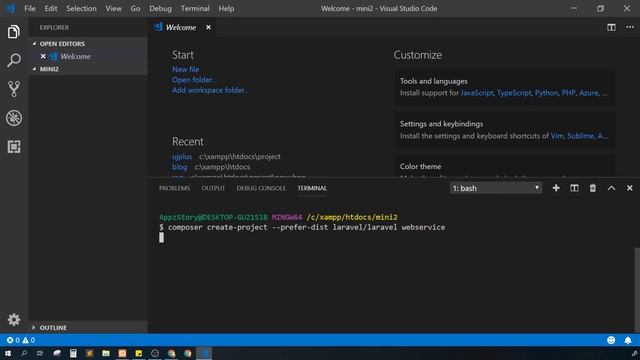Switch to VS Code on the taskbar

click(x=204, y=353)
